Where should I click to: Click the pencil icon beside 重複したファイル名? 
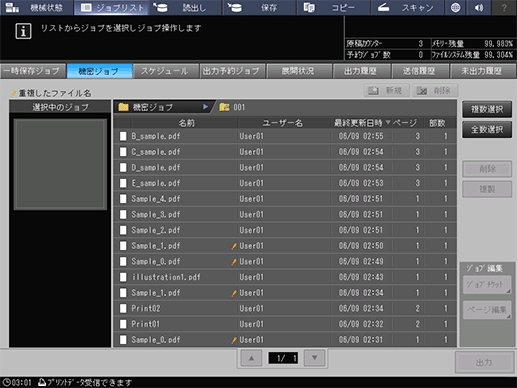pyautogui.click(x=13, y=93)
